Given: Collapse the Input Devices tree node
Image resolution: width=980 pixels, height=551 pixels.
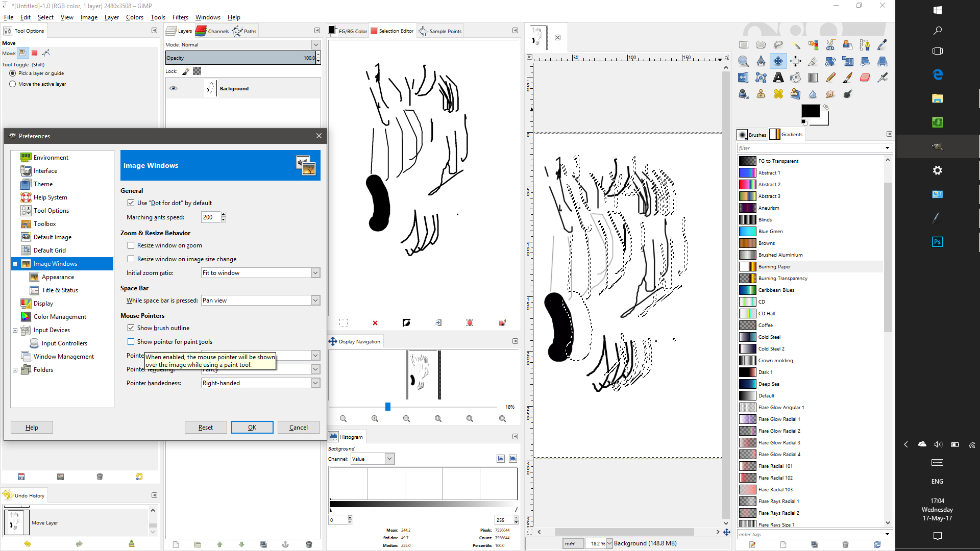Looking at the screenshot, I should point(15,330).
